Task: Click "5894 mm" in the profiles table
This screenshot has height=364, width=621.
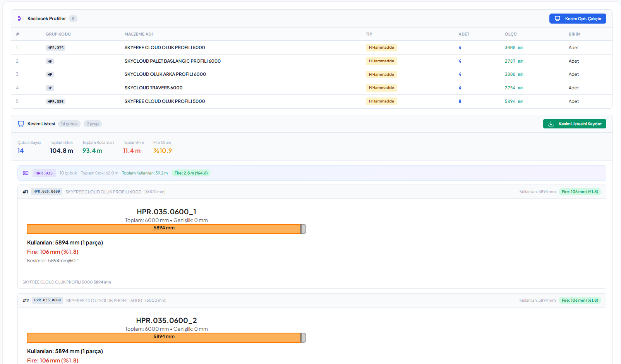Action: point(514,101)
